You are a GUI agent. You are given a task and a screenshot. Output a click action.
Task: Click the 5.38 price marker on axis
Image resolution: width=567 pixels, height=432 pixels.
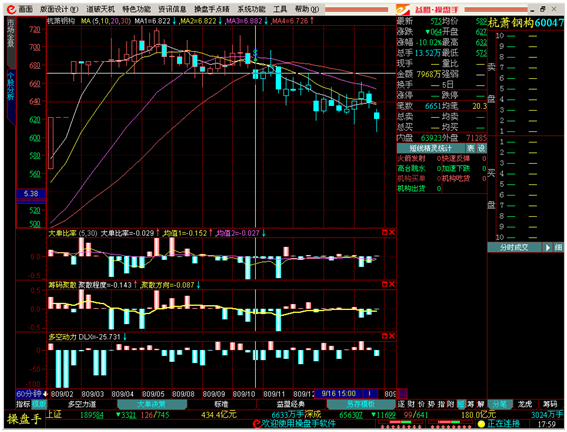[31, 193]
